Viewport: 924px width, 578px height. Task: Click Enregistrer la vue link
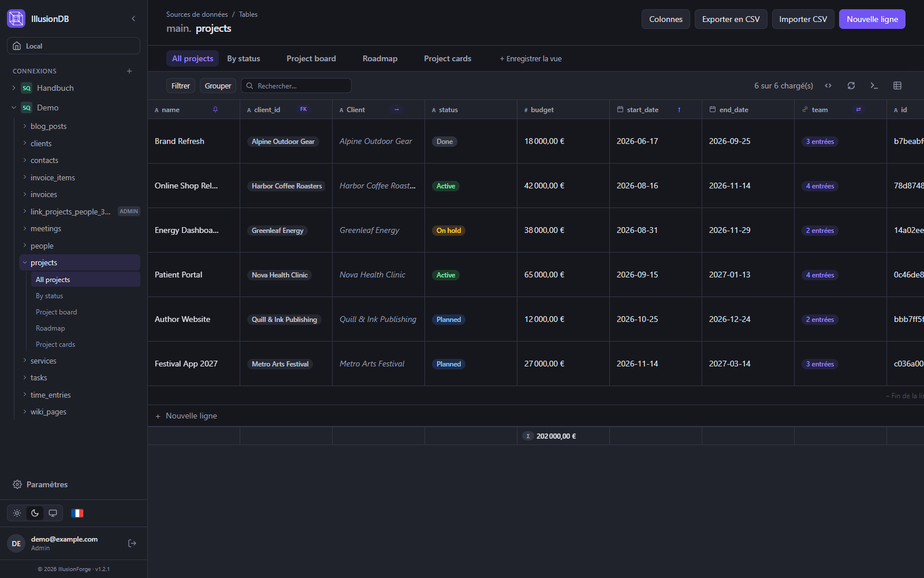click(x=531, y=58)
